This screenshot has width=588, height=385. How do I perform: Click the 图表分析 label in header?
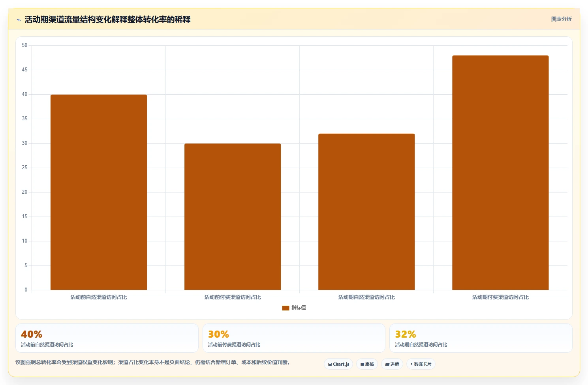tap(561, 19)
